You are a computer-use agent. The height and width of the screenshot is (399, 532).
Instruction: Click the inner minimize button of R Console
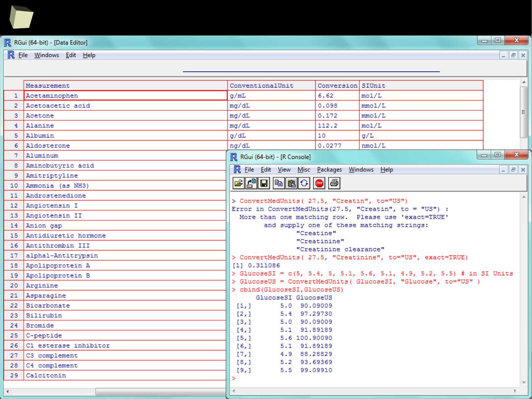503,170
